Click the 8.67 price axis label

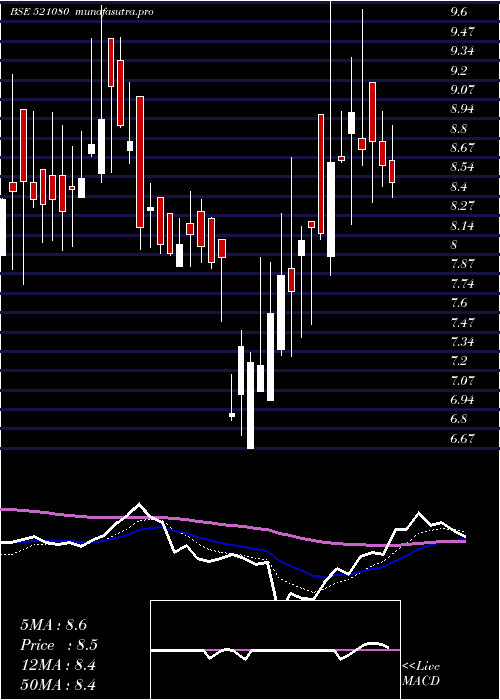point(462,148)
